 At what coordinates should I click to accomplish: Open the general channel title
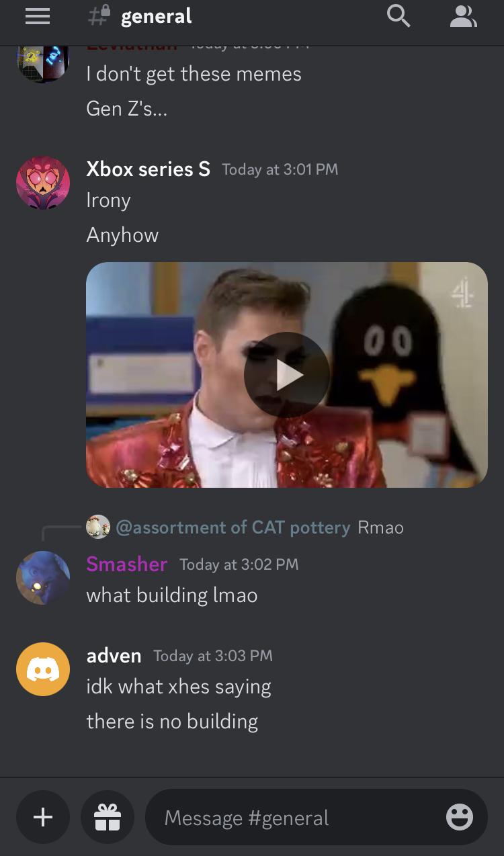click(x=156, y=16)
